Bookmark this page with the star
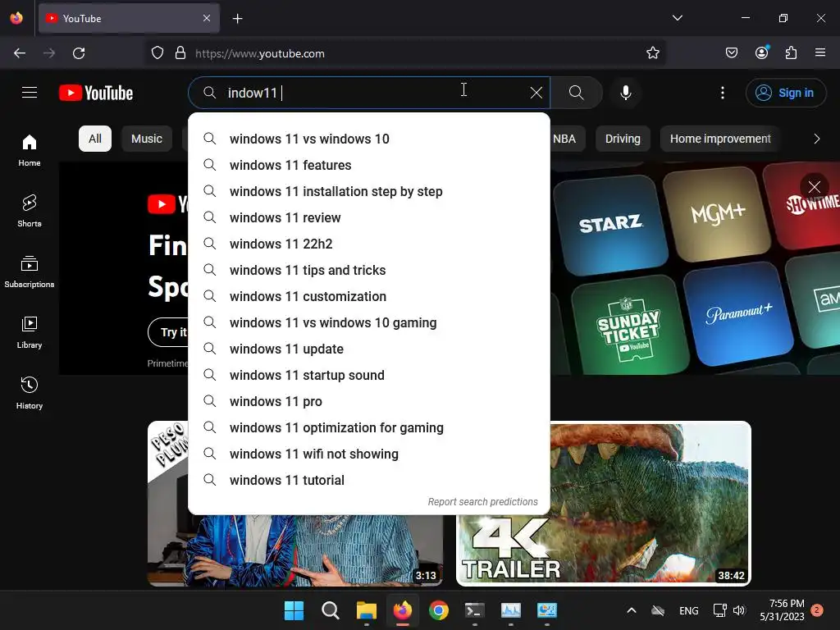 click(652, 53)
